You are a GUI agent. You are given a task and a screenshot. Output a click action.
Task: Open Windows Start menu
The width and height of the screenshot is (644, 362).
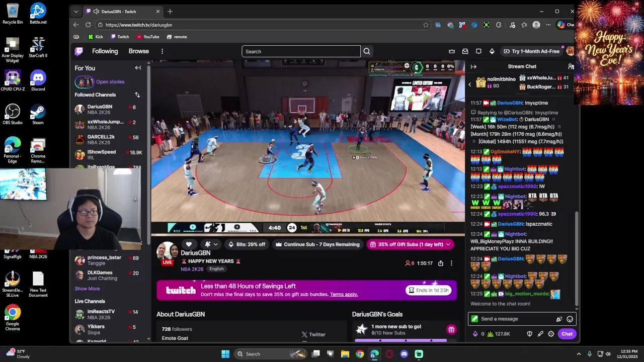coord(225,354)
